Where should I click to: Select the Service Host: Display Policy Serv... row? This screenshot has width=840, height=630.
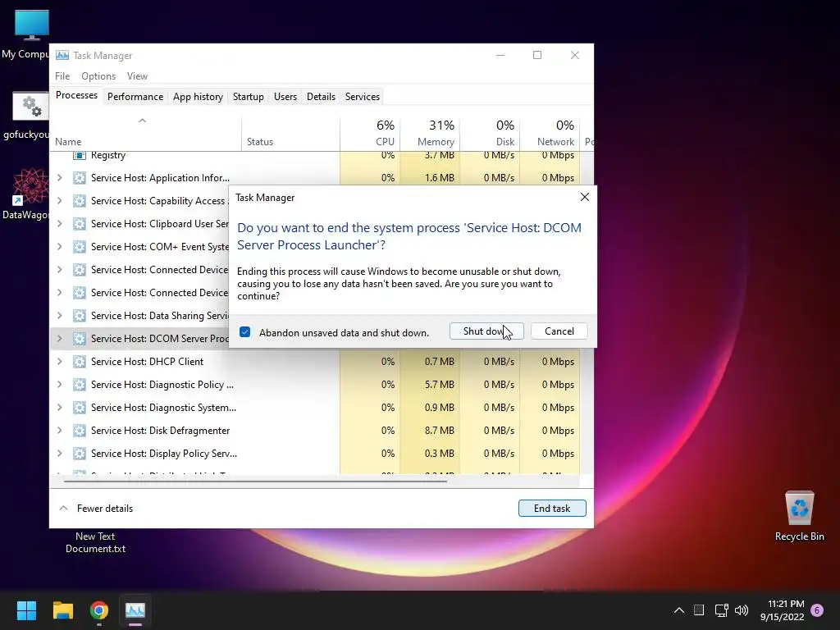tap(315, 454)
